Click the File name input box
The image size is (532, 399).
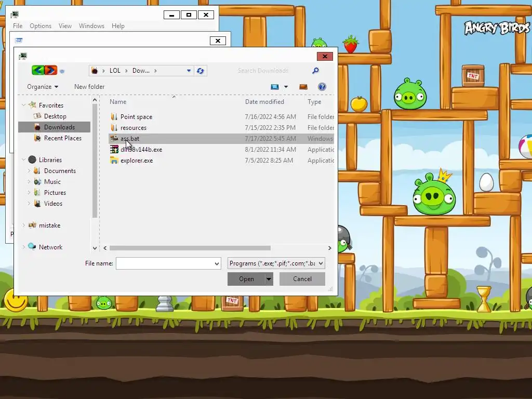point(165,263)
